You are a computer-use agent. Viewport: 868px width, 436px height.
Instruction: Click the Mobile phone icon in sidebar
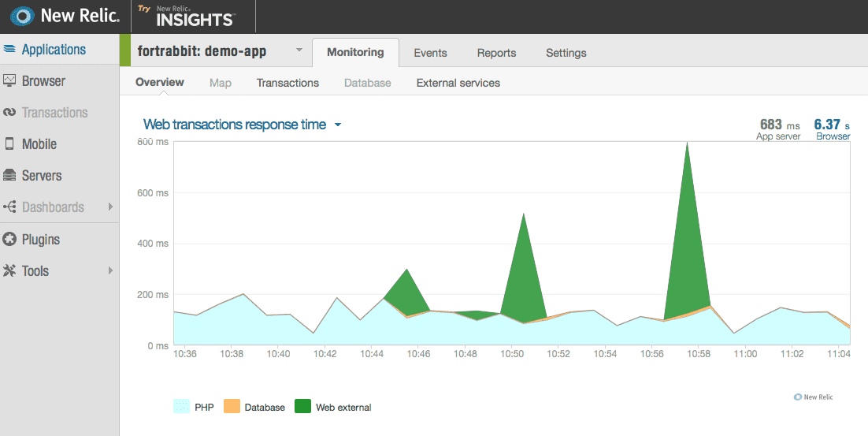(9, 144)
